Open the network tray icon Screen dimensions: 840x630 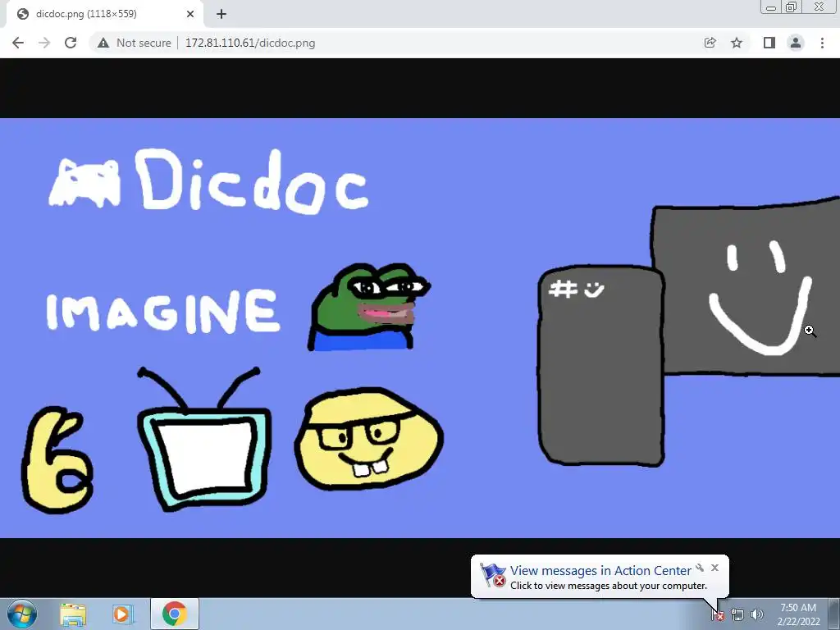[737, 615]
